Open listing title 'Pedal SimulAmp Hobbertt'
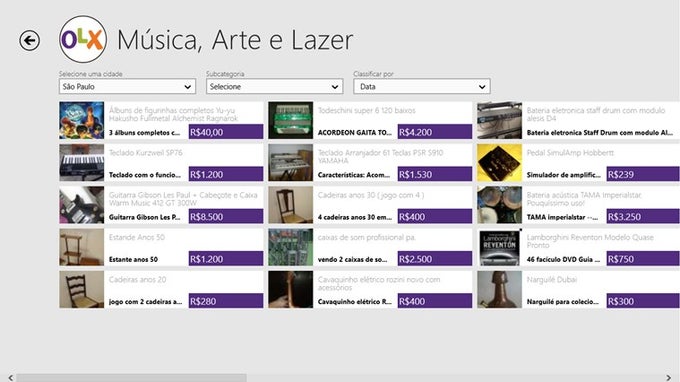Image resolution: width=680 pixels, height=382 pixels. coord(570,153)
